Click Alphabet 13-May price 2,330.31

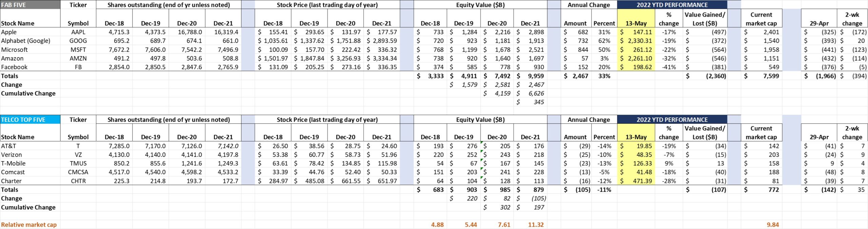click(x=636, y=41)
